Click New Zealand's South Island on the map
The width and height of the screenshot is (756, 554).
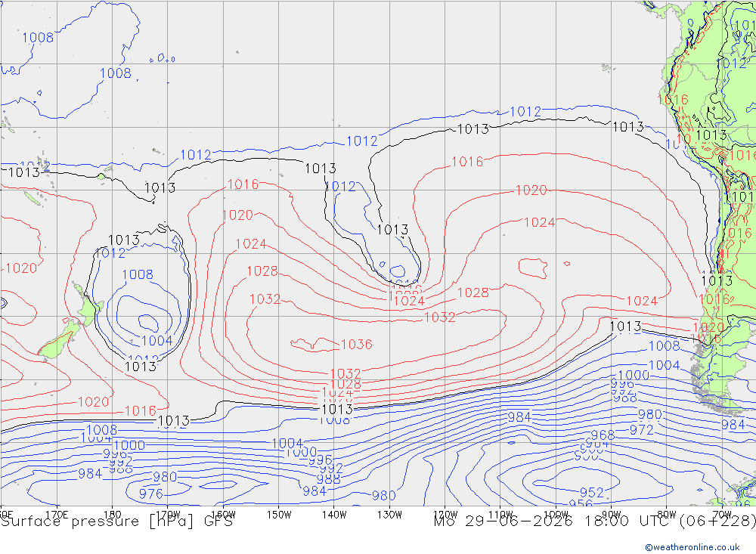click(59, 340)
